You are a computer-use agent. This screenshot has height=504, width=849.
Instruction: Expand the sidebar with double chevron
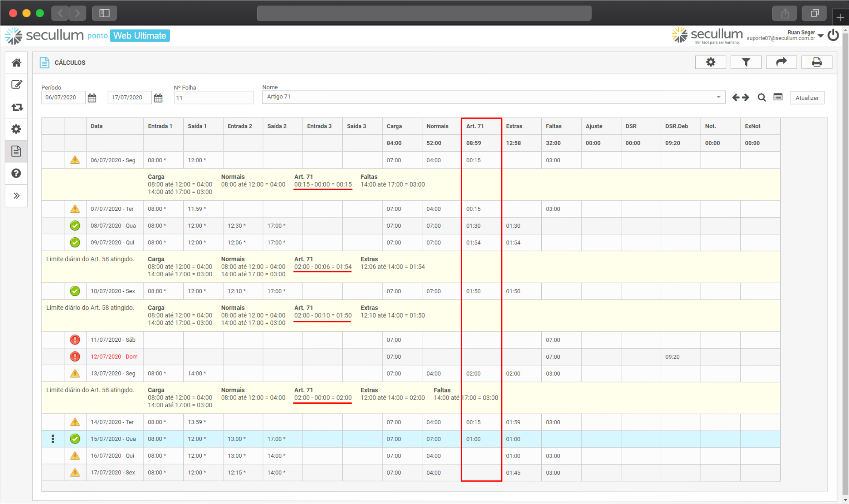(x=16, y=196)
